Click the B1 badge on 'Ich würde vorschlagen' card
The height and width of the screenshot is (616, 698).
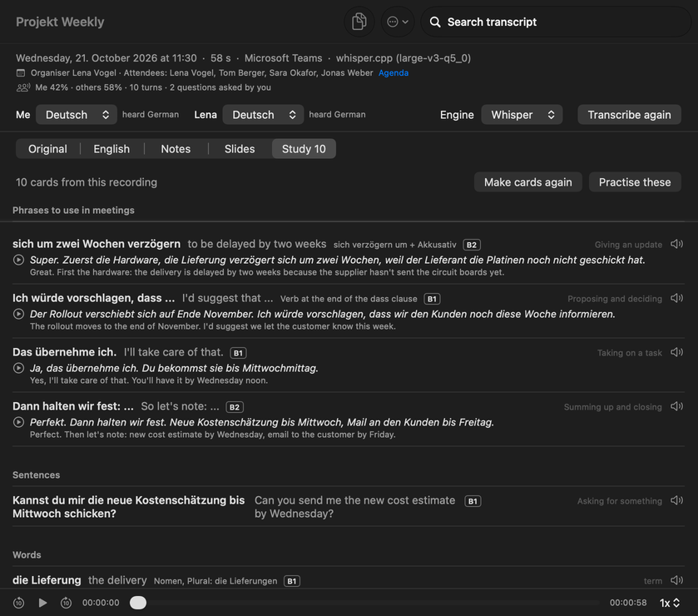(x=432, y=299)
